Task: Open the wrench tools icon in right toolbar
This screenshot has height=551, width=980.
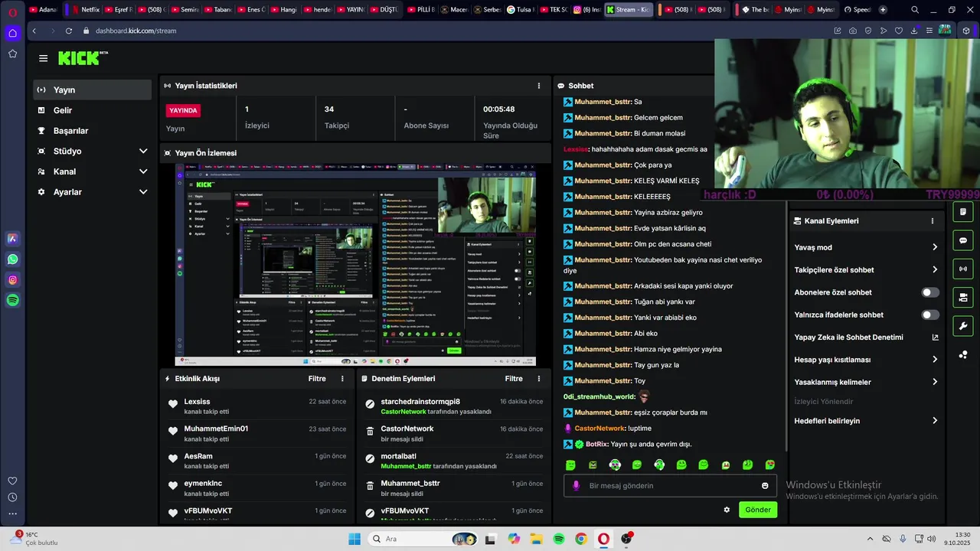Action: [963, 325]
